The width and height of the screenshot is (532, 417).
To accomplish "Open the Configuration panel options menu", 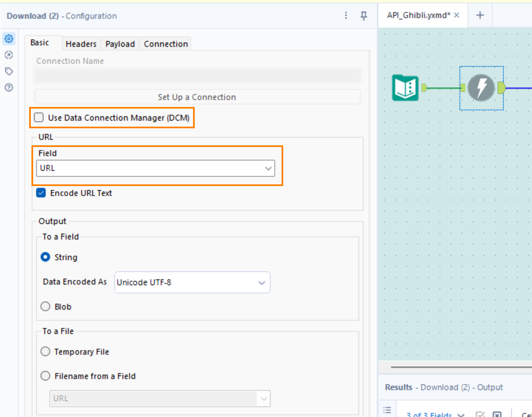I will (x=346, y=16).
